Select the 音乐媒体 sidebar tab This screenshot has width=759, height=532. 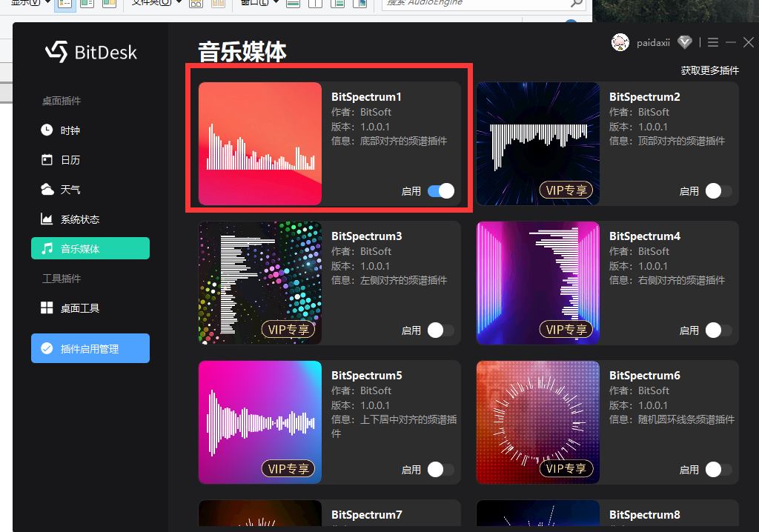[90, 249]
